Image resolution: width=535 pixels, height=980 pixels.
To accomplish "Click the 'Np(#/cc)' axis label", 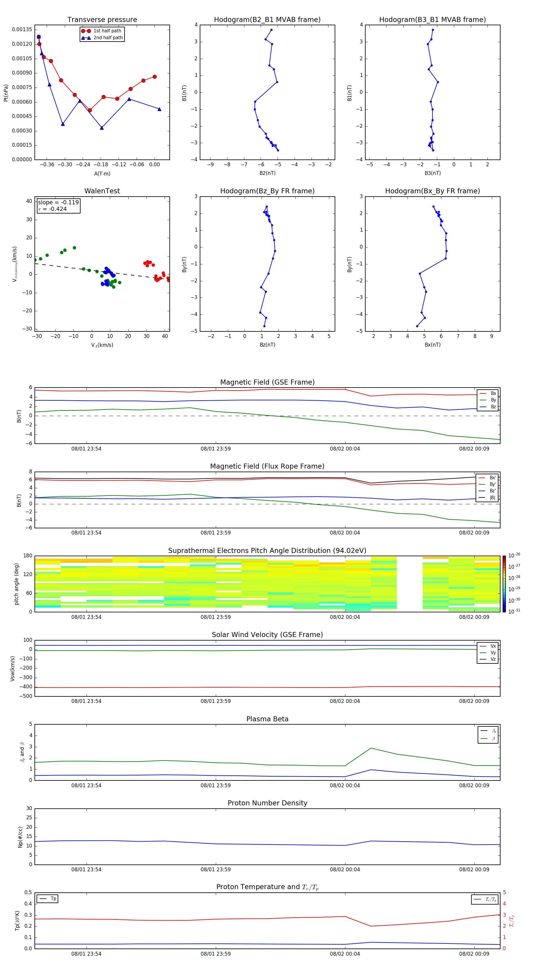I will pos(20,837).
